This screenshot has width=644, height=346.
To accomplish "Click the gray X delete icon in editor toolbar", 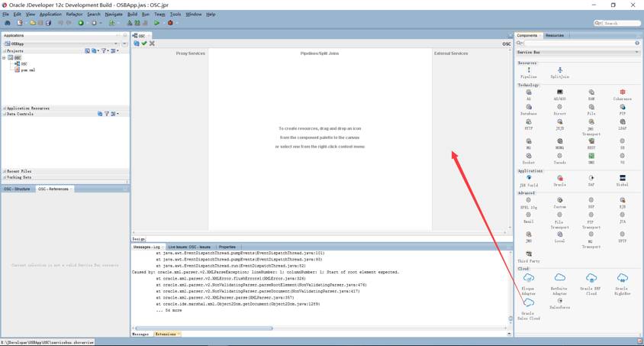I will (x=152, y=44).
